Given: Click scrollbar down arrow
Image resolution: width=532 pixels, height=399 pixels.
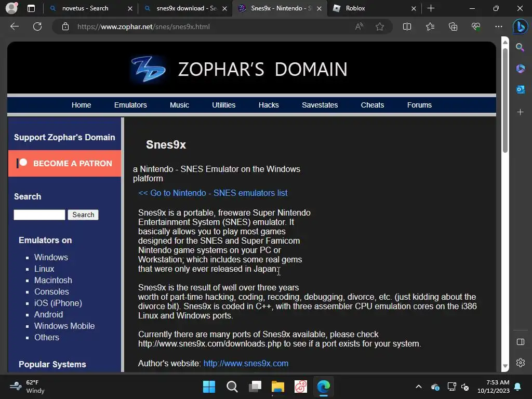Looking at the screenshot, I should pyautogui.click(x=505, y=366).
